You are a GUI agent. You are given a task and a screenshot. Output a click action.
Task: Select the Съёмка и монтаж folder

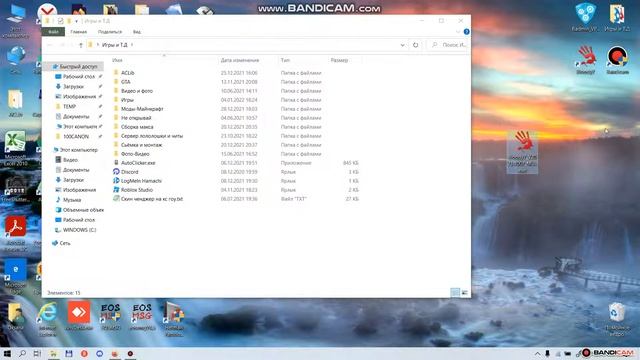[141, 144]
